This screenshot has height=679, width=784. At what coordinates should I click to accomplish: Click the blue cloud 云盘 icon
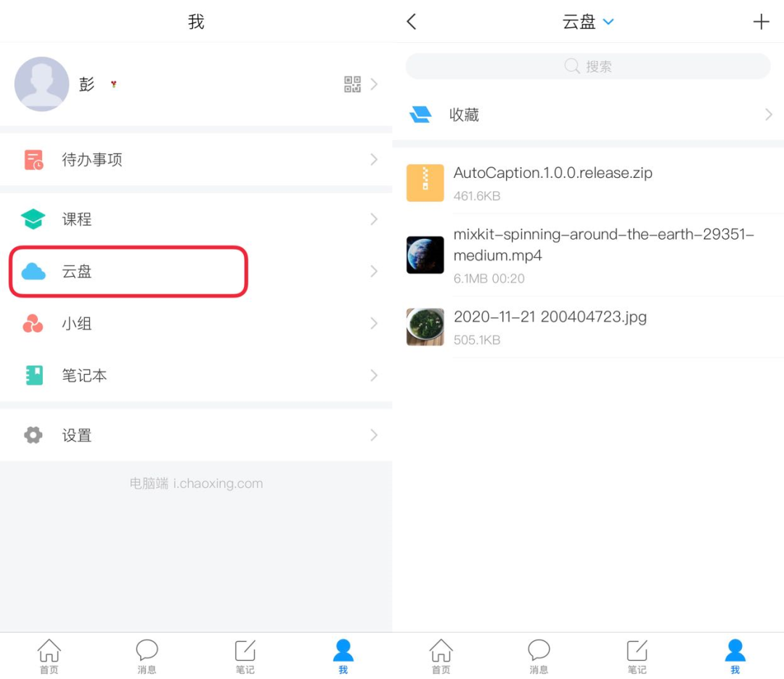(33, 271)
